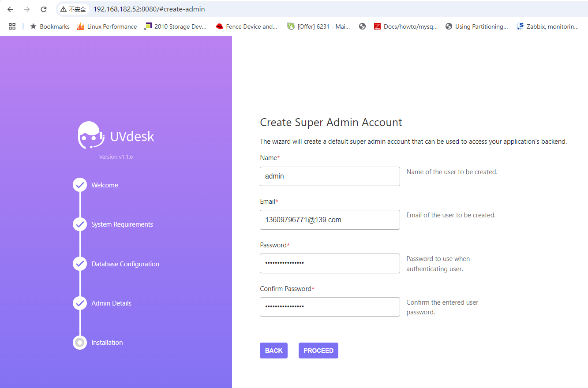Viewport: 588px width, 388px height.
Task: Click the Name input field
Action: [330, 176]
